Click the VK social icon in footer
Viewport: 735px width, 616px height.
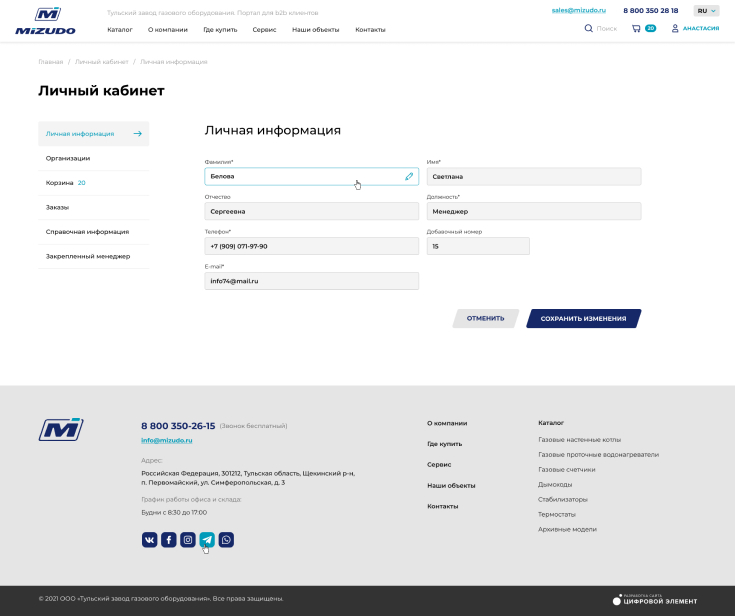click(149, 540)
